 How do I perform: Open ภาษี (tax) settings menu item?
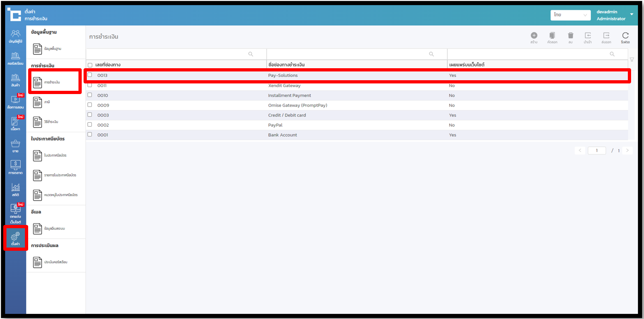point(47,102)
